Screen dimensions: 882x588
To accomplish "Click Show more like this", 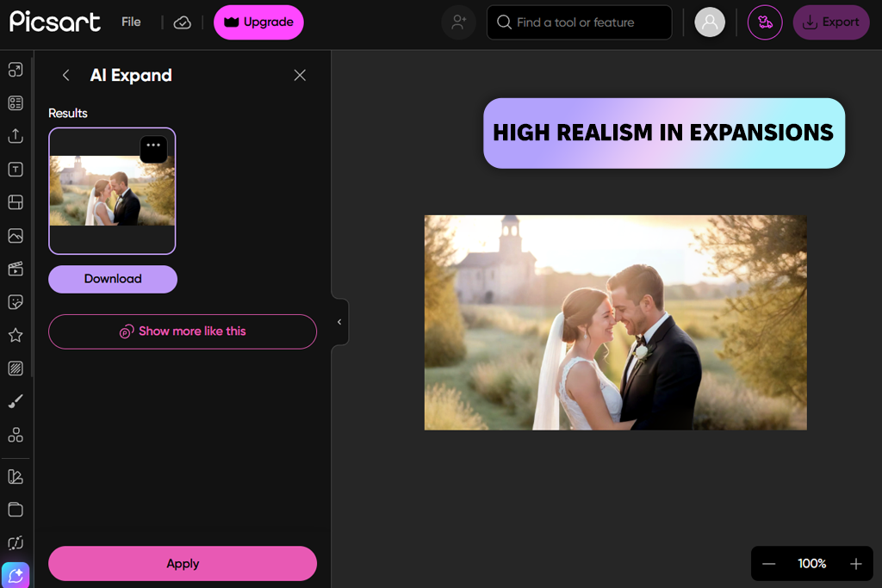I will click(x=183, y=331).
